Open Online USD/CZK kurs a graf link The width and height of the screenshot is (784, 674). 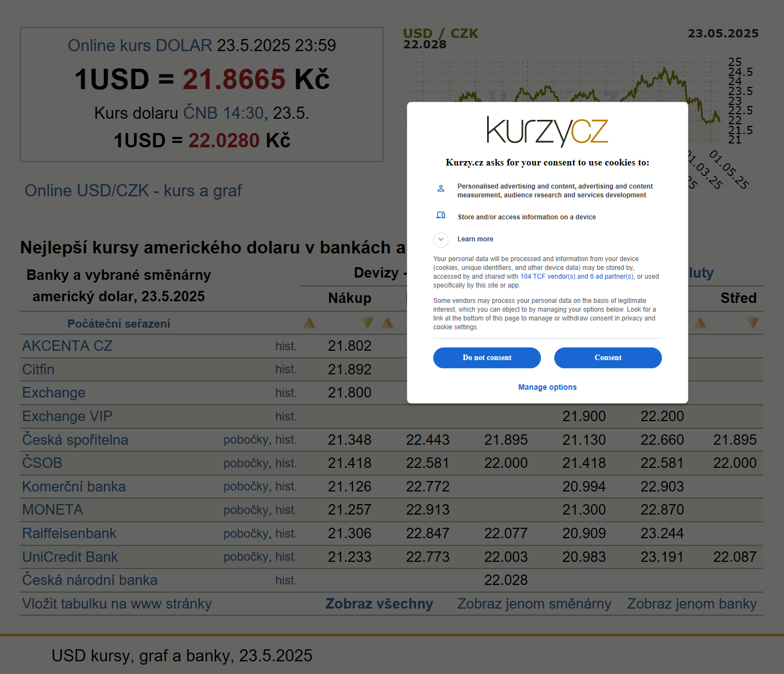[133, 191]
